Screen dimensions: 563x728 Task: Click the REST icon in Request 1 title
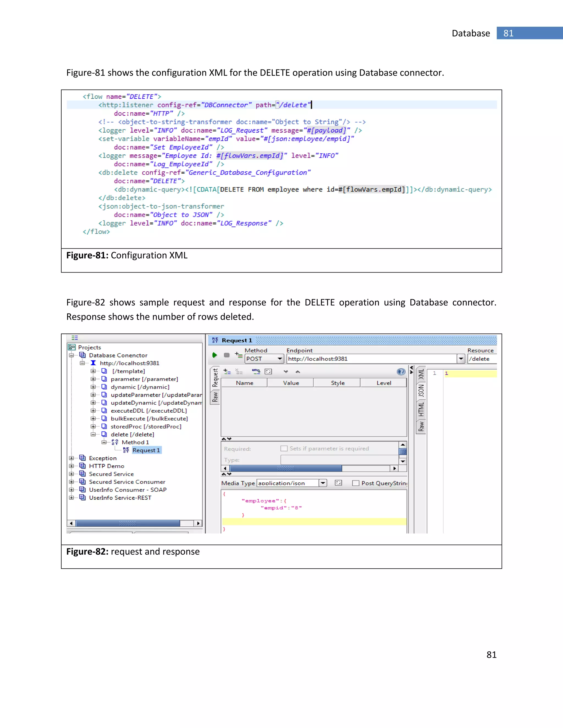215,340
